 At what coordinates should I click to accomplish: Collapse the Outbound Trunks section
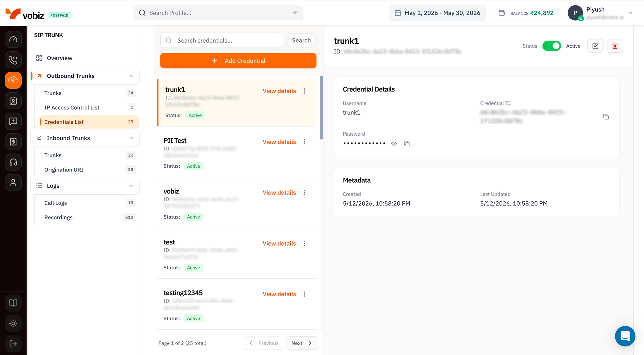(x=131, y=76)
